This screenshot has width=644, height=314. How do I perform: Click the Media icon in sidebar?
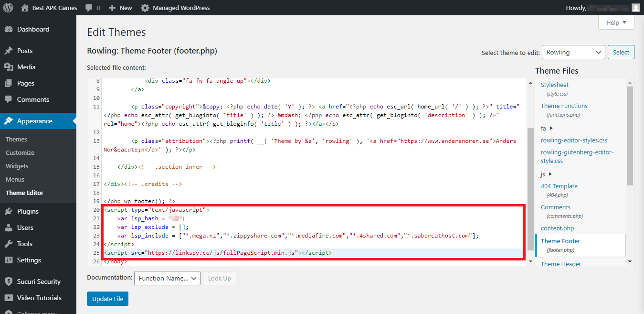pyautogui.click(x=9, y=67)
